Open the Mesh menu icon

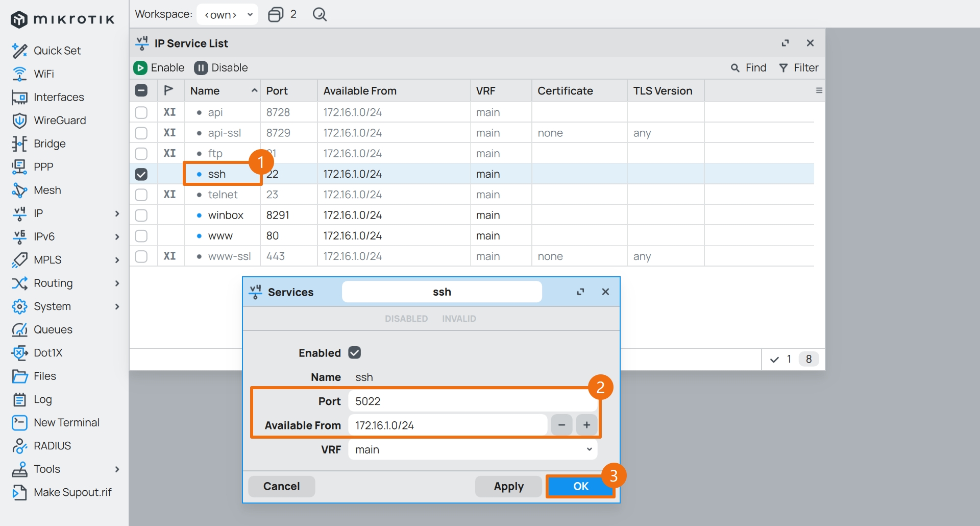pyautogui.click(x=19, y=190)
